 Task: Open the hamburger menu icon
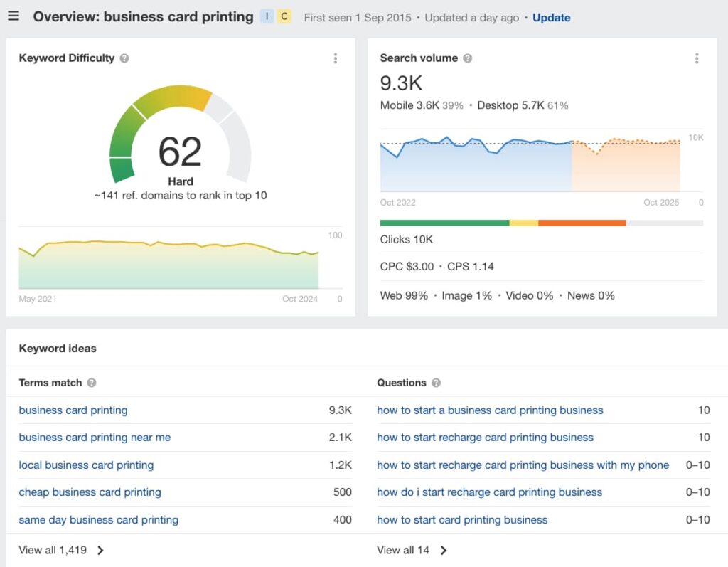coord(14,16)
